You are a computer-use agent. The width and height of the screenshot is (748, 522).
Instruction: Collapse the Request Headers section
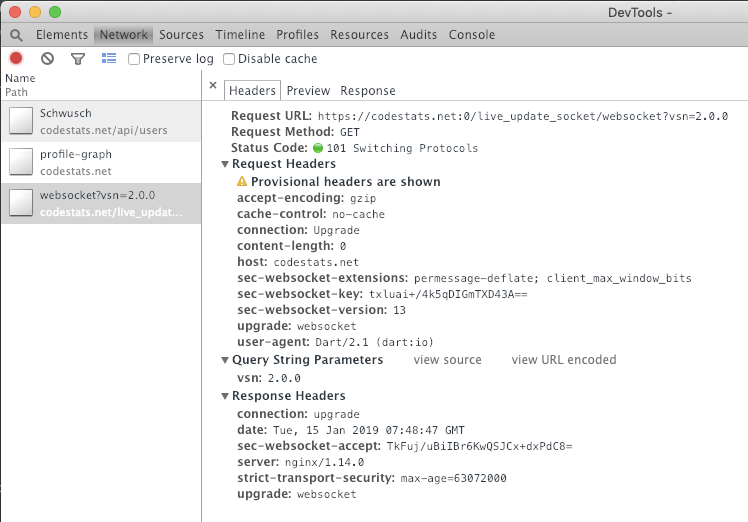(225, 164)
